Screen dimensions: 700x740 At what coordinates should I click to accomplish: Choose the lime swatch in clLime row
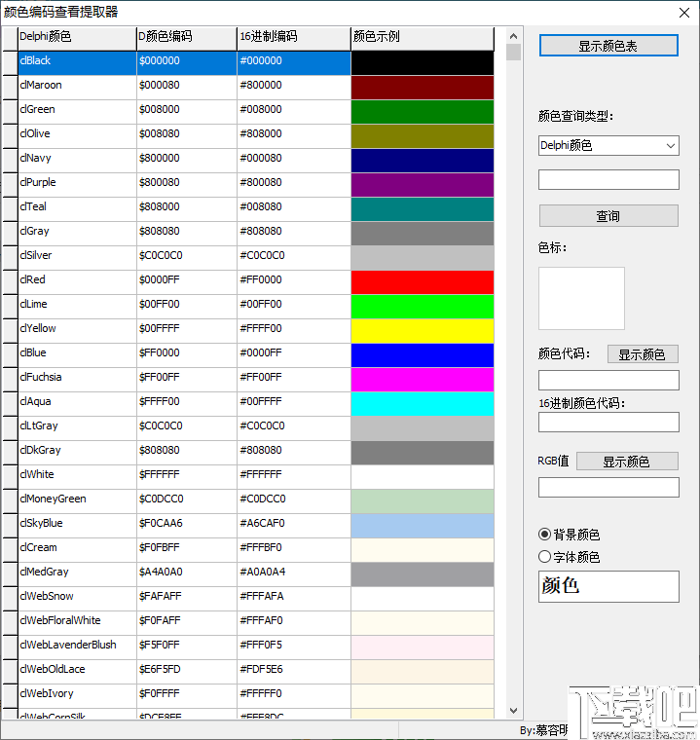[x=423, y=307]
